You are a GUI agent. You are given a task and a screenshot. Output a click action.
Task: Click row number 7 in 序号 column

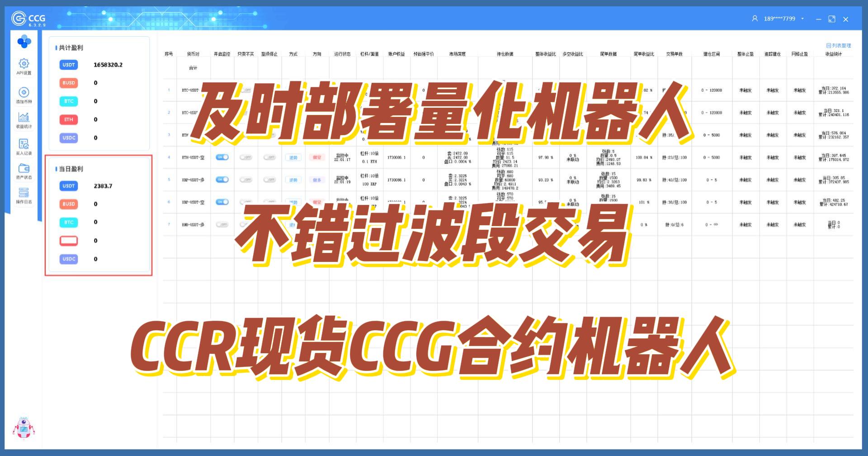(x=169, y=224)
